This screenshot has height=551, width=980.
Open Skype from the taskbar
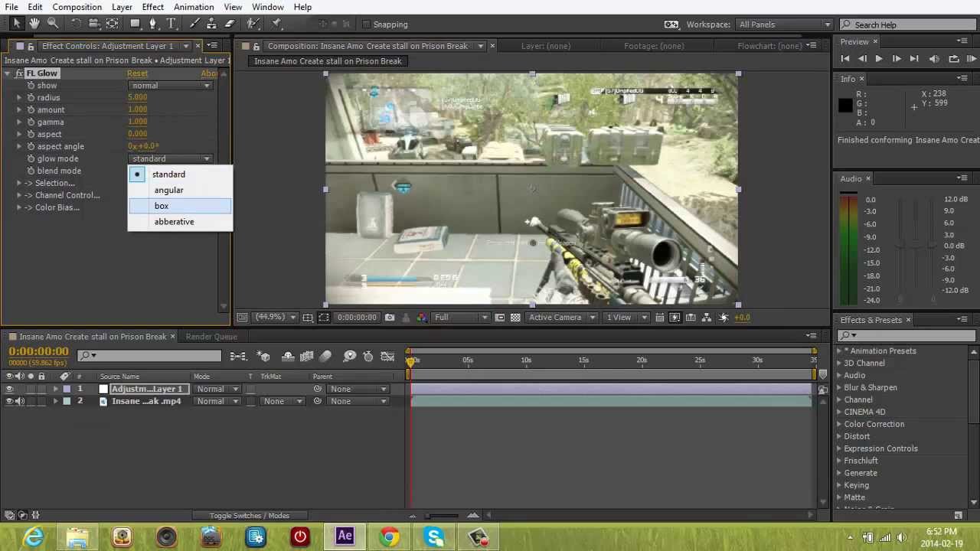click(x=434, y=537)
